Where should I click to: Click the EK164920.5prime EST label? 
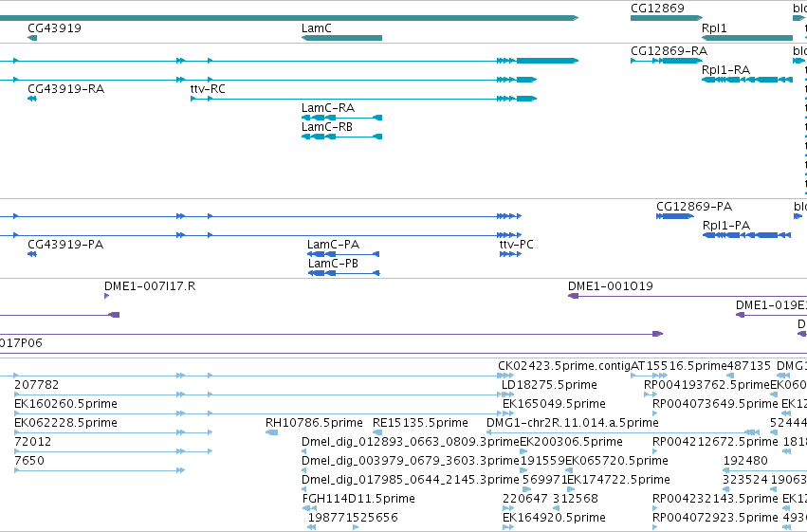554,518
